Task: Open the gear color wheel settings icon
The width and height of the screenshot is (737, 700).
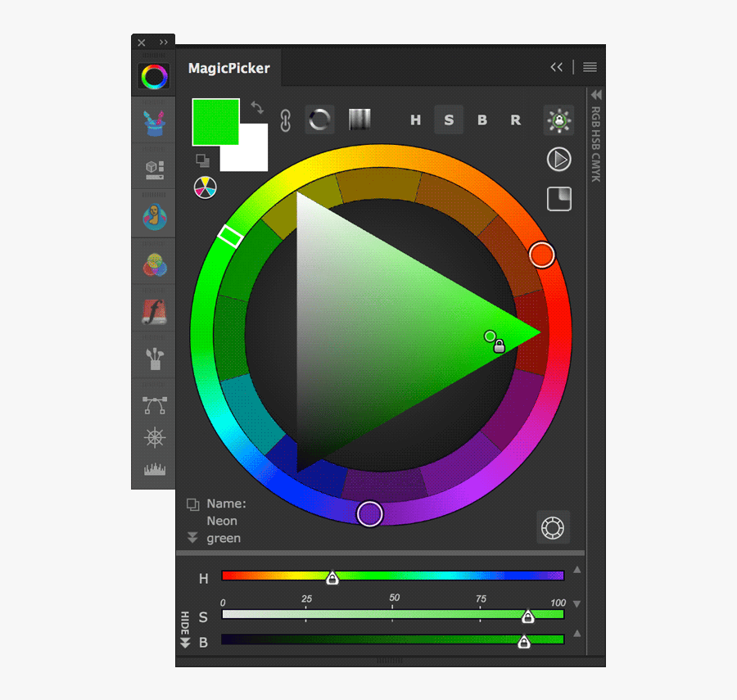Action: click(553, 527)
